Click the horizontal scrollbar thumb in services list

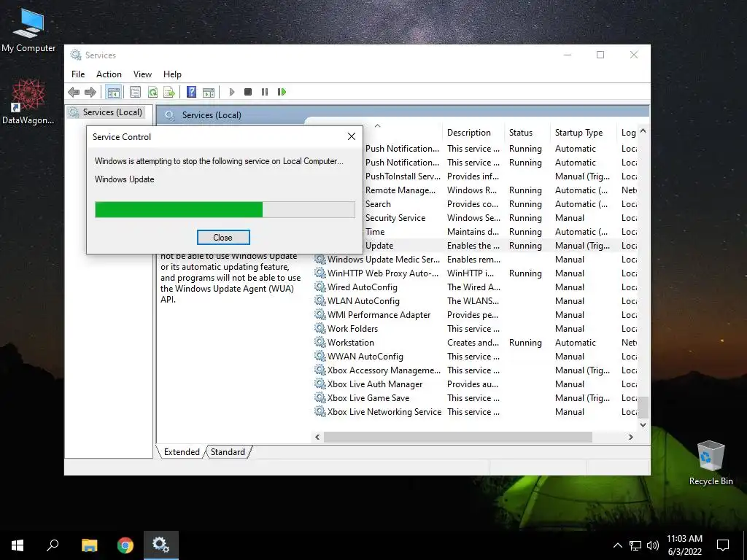pos(458,437)
